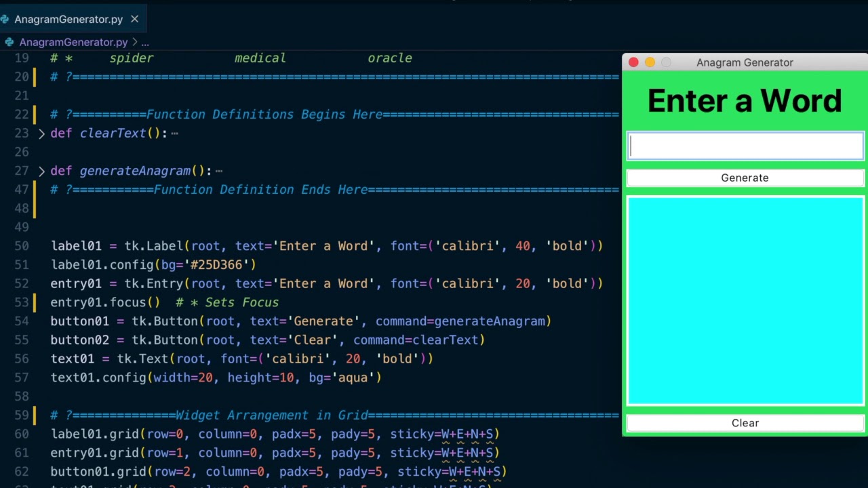Click the Anagram Generator title bar text

[745, 62]
